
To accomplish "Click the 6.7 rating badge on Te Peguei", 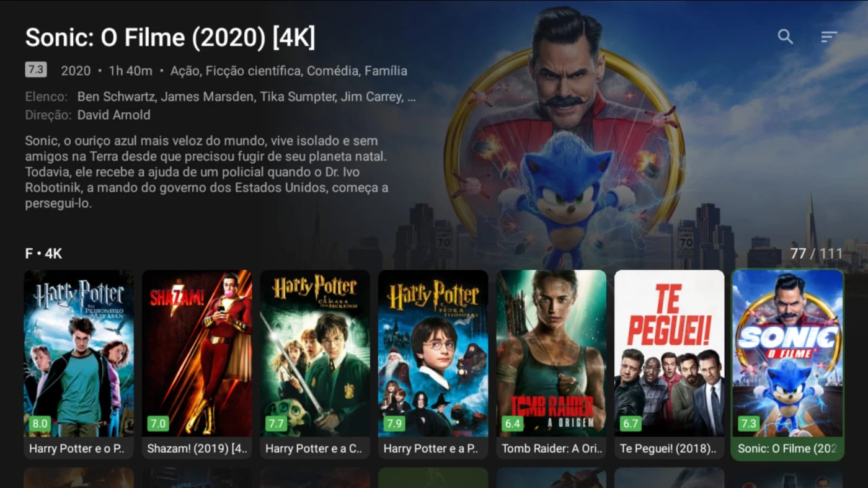I will 631,424.
